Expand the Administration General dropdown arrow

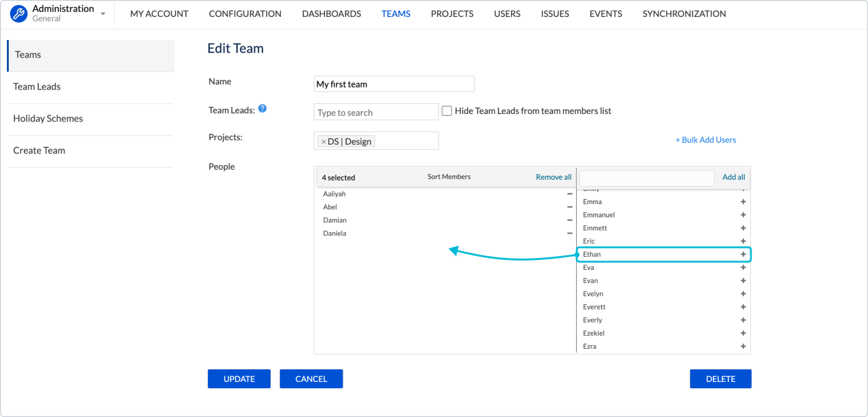[103, 14]
